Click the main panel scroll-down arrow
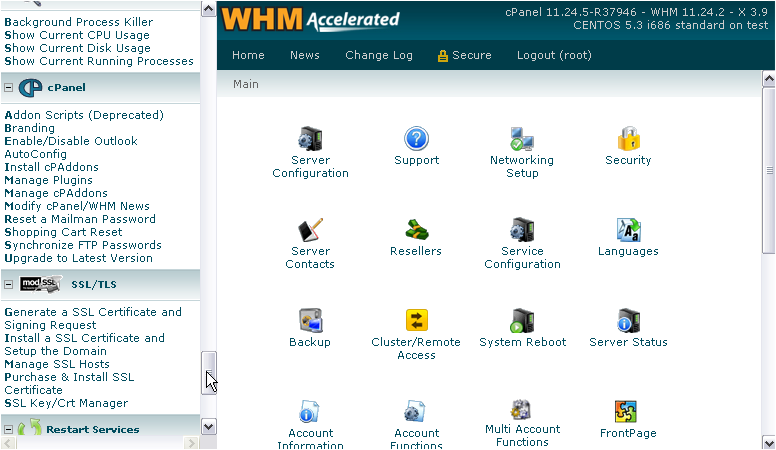This screenshot has width=776, height=450. [769, 442]
